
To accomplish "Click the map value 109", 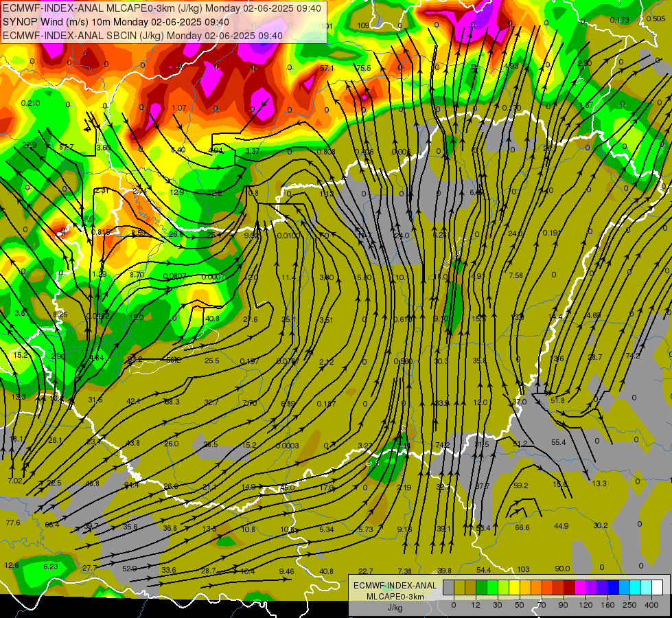I will tap(363, 25).
